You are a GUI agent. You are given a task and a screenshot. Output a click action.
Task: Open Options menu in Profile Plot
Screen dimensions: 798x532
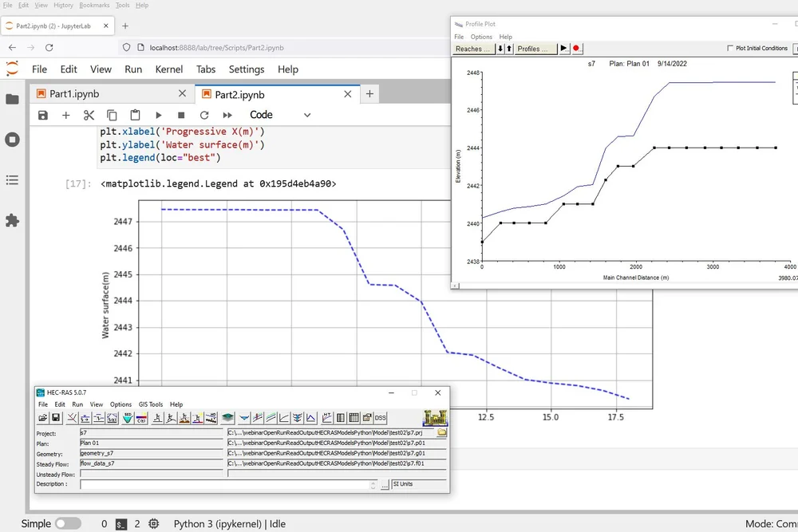click(x=481, y=37)
